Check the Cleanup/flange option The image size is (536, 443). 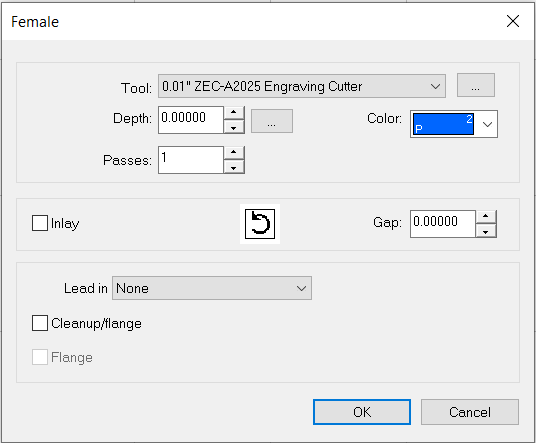click(x=40, y=323)
